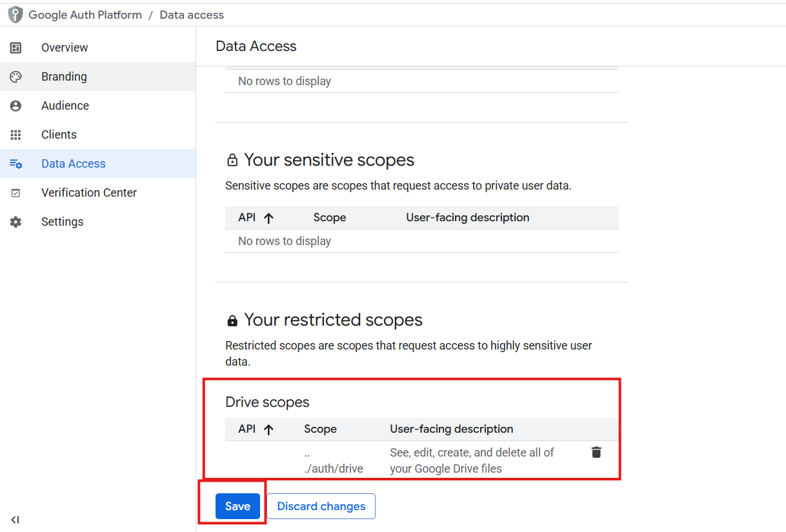Click the Data access breadcrumb text
Screen dimensions: 786x532
point(192,15)
